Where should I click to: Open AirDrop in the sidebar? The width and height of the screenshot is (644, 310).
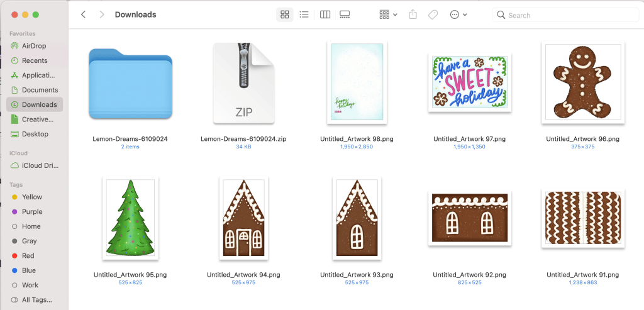[x=35, y=46]
